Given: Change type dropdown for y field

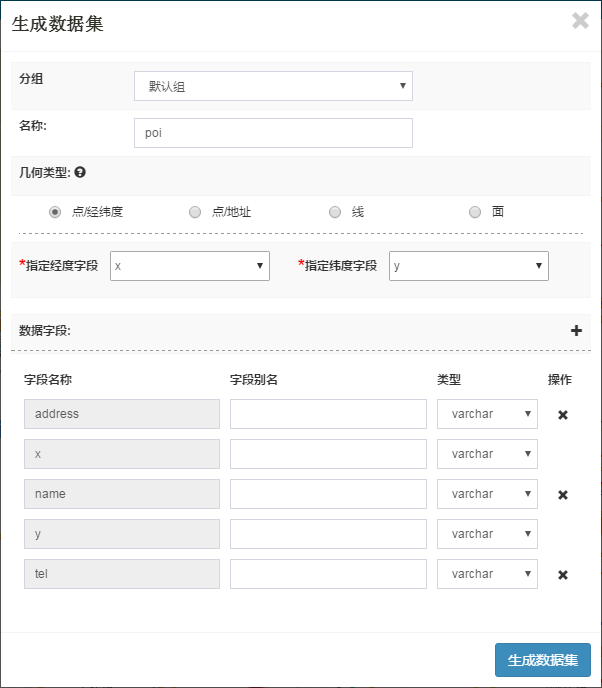Looking at the screenshot, I should coord(487,534).
